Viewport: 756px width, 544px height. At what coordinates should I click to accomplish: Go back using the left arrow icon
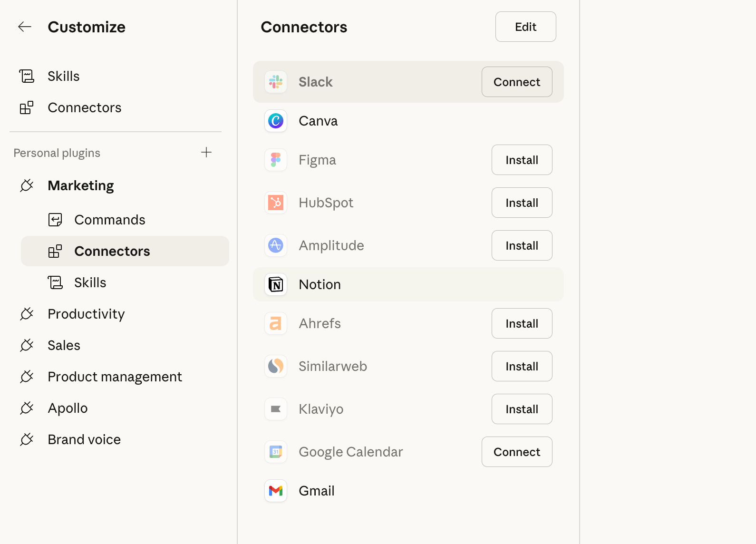25,27
